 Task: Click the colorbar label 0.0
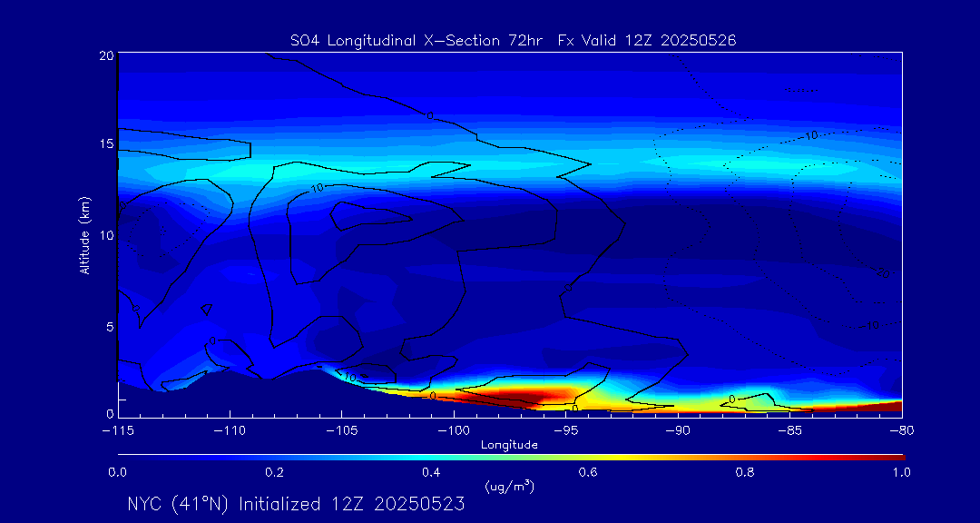(117, 472)
